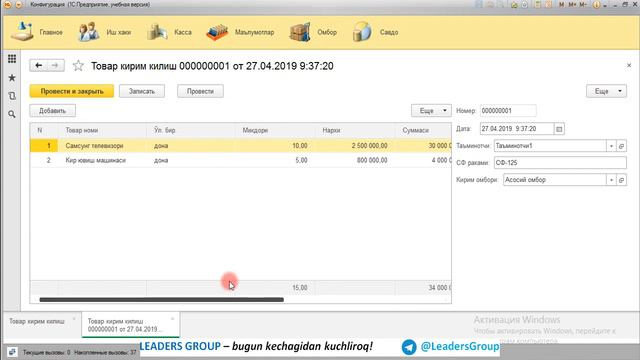The height and width of the screenshot is (360, 640).
Task: Go back with the left arrow
Action: 39,65
